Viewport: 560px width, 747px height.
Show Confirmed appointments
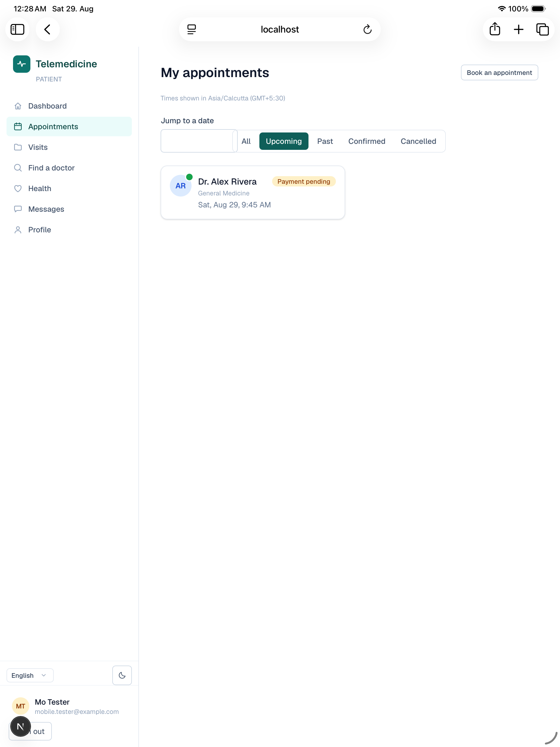coord(367,141)
